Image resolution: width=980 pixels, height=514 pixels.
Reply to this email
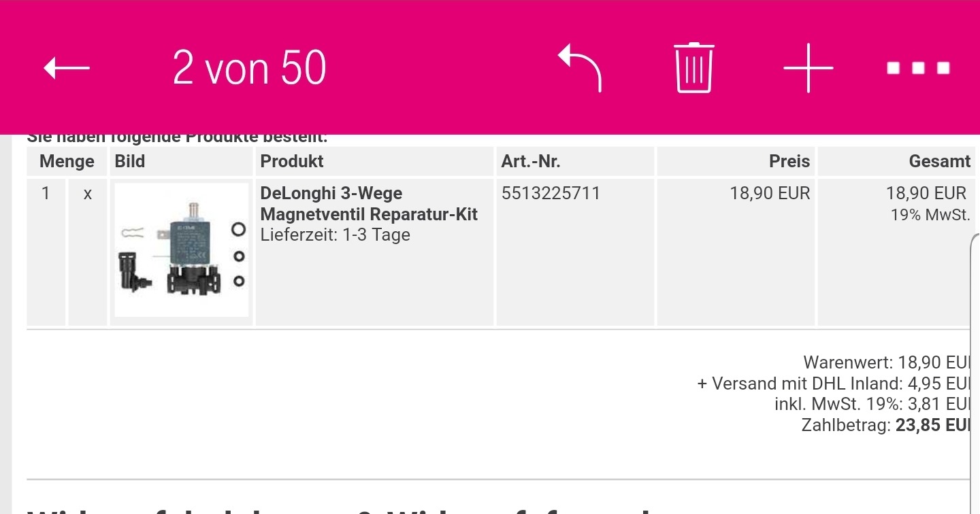click(x=580, y=68)
